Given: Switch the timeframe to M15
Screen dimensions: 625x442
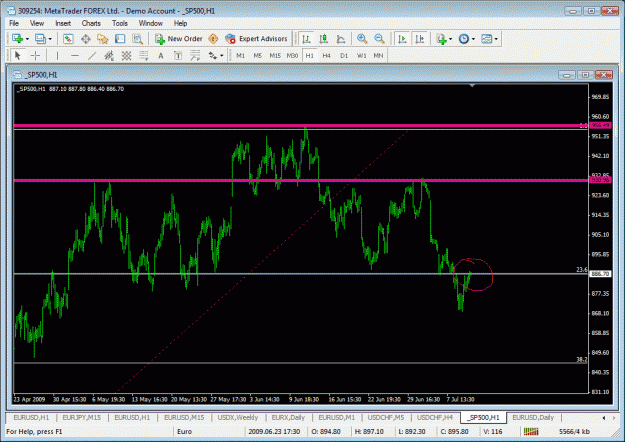Looking at the screenshot, I should [275, 55].
